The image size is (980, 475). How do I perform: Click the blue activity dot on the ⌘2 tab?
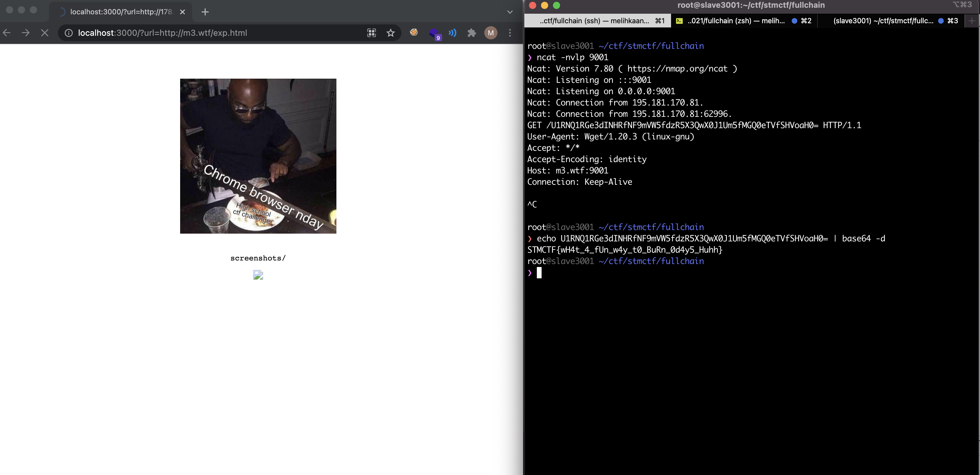point(794,21)
